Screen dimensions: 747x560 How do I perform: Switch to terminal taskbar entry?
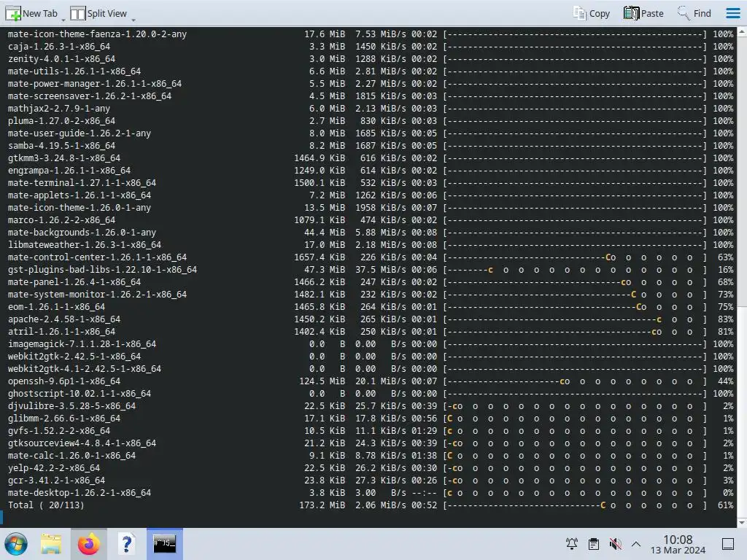coord(164,544)
